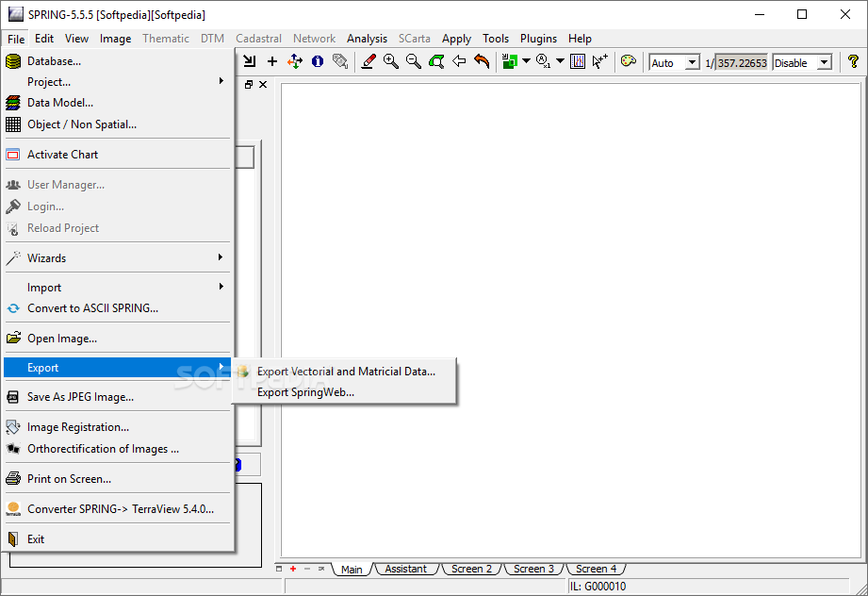Click the magnifier x1 scale icon
This screenshot has width=868, height=596.
point(543,61)
